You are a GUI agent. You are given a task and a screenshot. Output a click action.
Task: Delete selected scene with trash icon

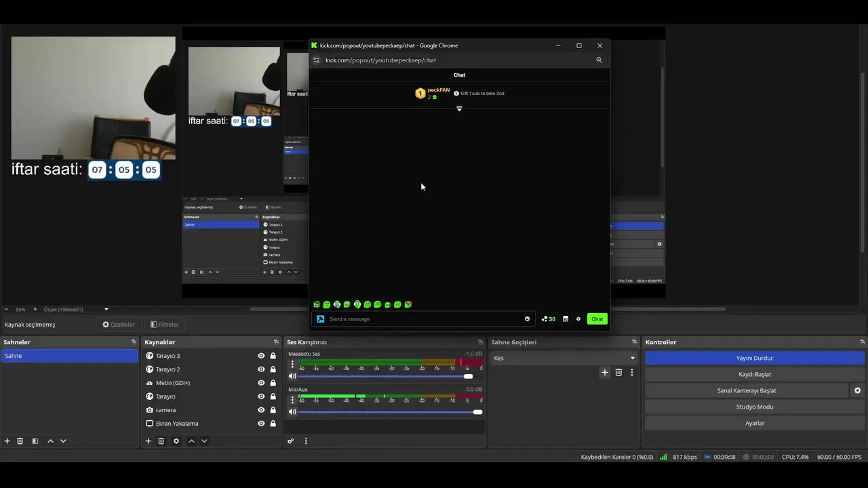[x=20, y=441]
